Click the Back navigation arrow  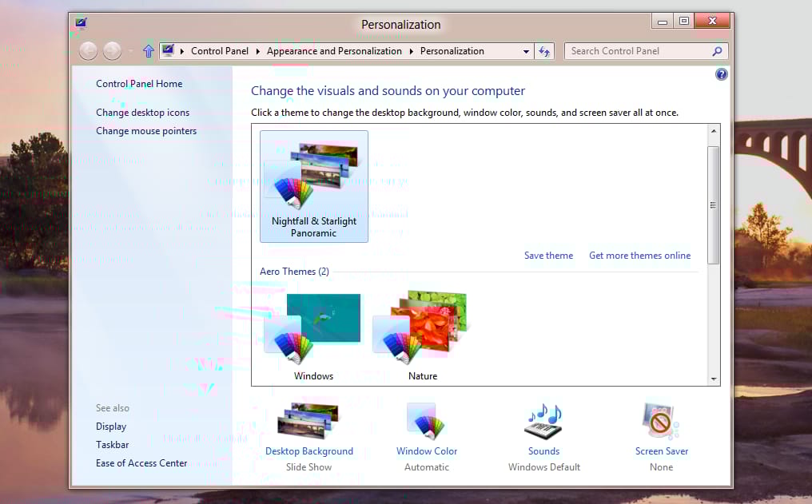point(89,50)
